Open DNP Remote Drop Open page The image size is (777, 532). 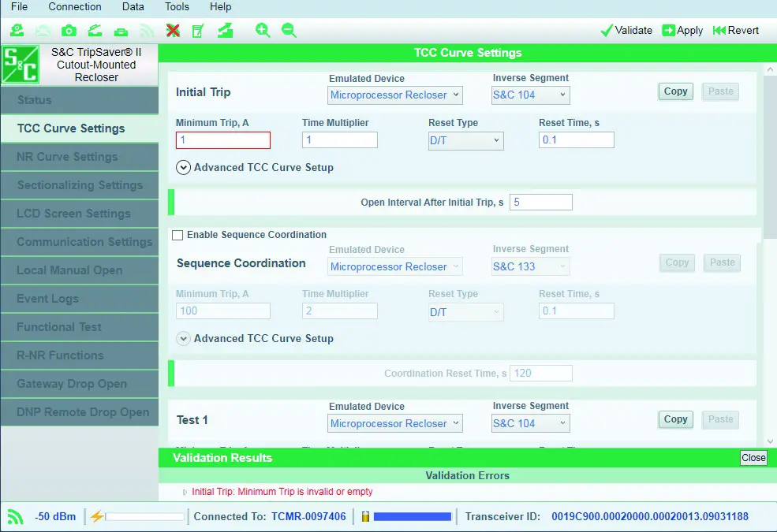click(80, 412)
